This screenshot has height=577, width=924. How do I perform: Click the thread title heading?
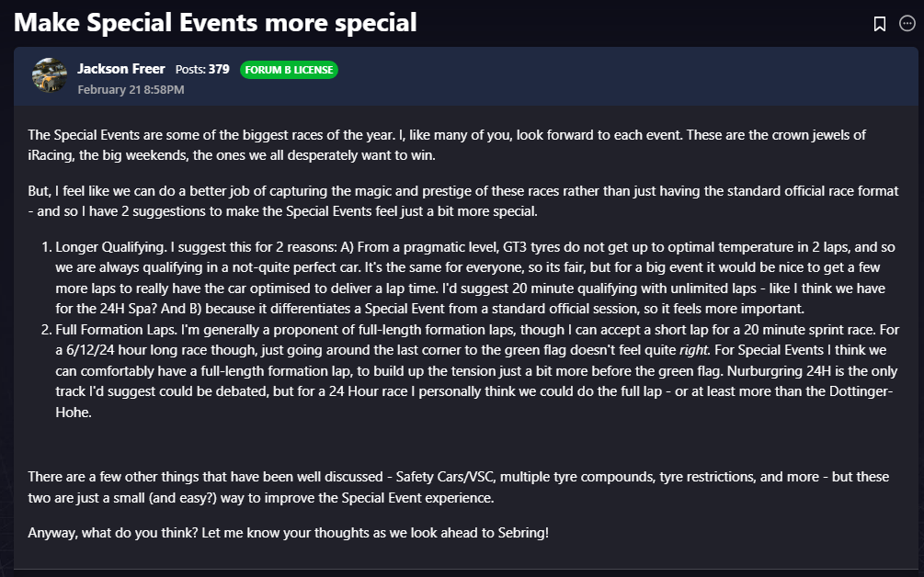215,22
